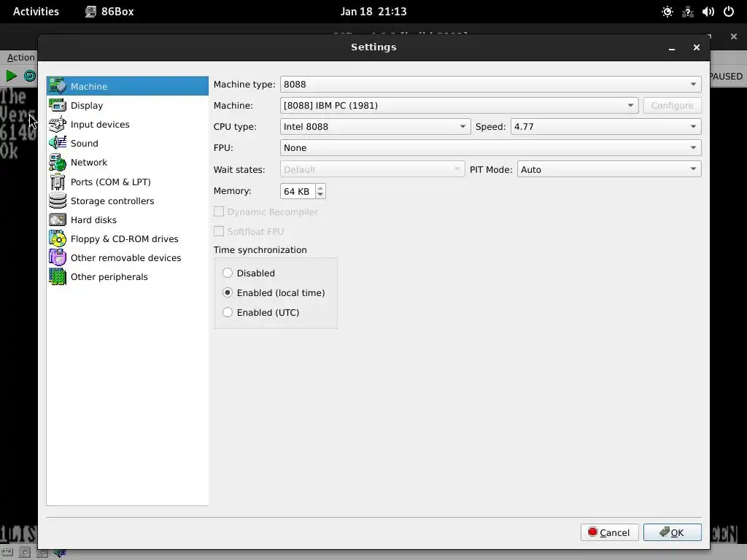Expand the Machine dropdown showing IBM PC (1981)
The width and height of the screenshot is (747, 560).
tap(460, 105)
